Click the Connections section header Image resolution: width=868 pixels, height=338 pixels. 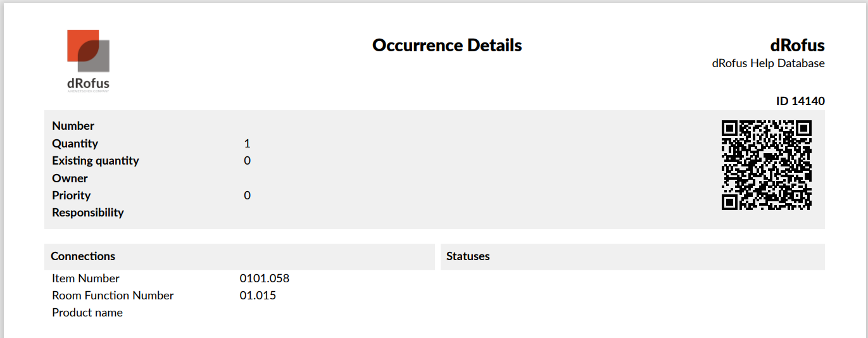[83, 256]
